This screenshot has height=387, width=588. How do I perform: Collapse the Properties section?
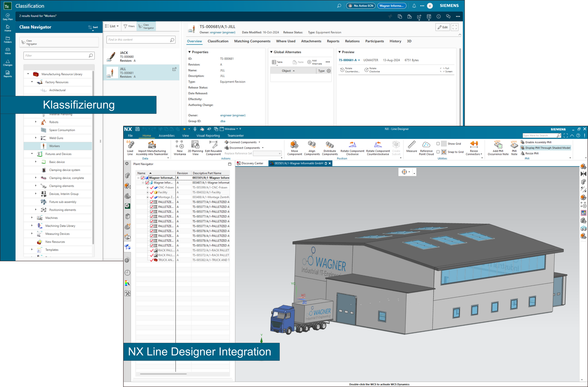click(x=190, y=52)
